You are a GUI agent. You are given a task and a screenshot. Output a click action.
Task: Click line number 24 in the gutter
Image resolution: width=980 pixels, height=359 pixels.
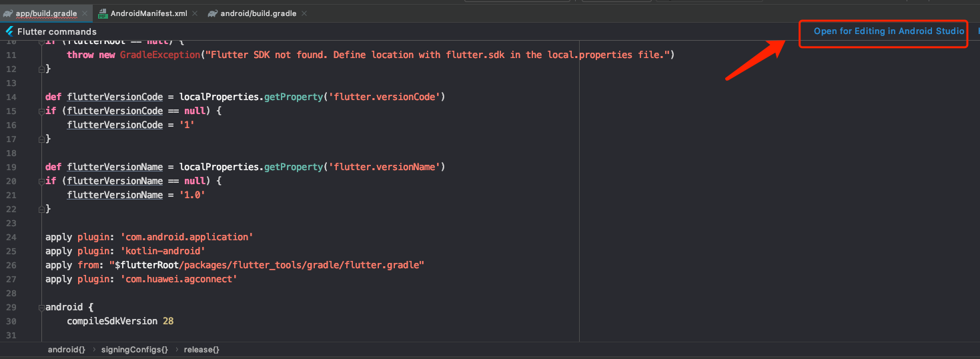(x=11, y=237)
